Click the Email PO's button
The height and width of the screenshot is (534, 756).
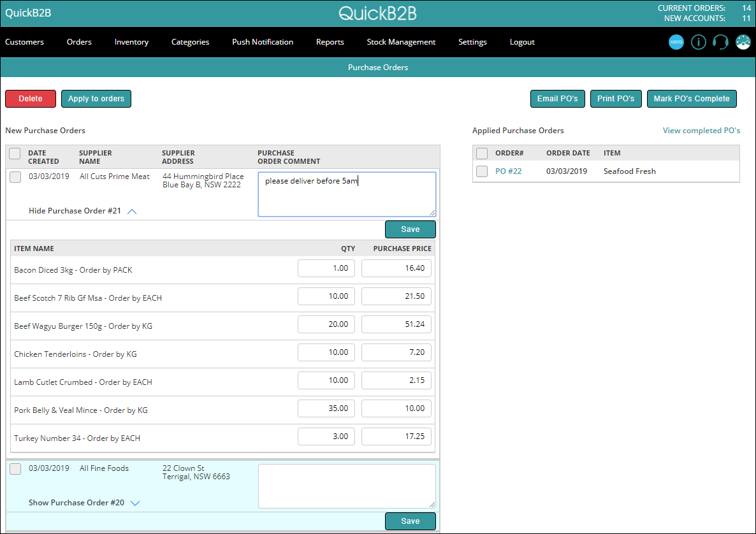pyautogui.click(x=557, y=99)
